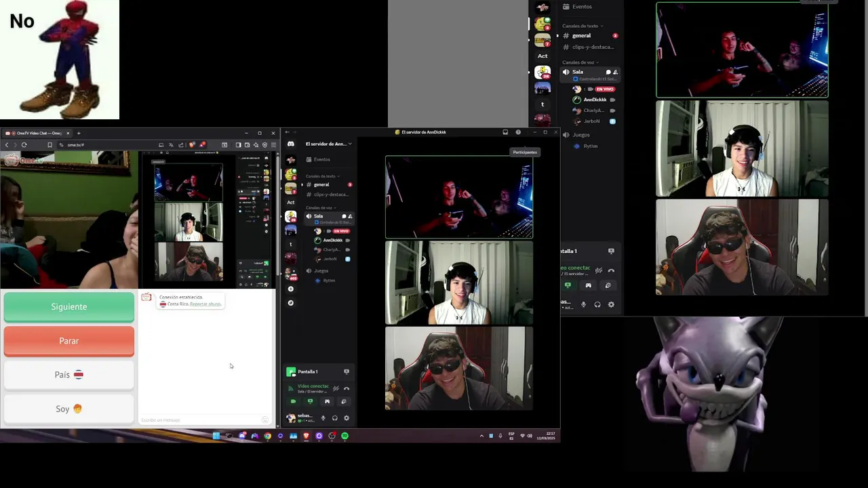
Task: Open the browser hamburger menu
Action: coord(273,145)
